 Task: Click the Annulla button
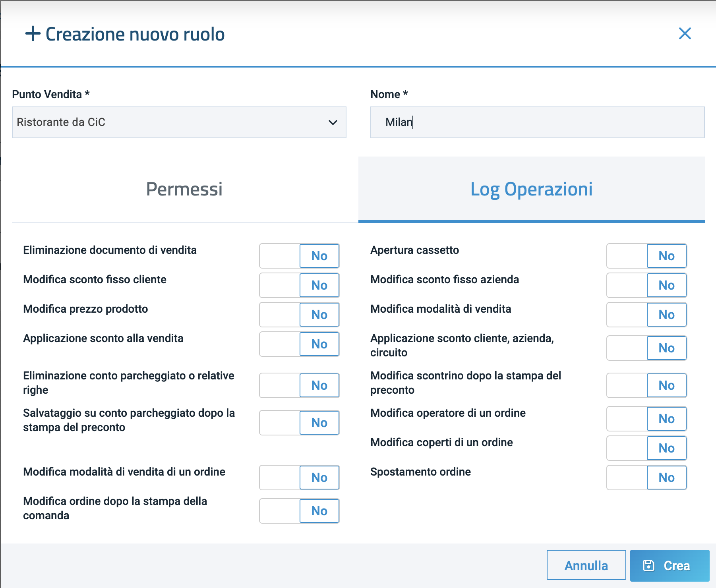click(x=586, y=565)
